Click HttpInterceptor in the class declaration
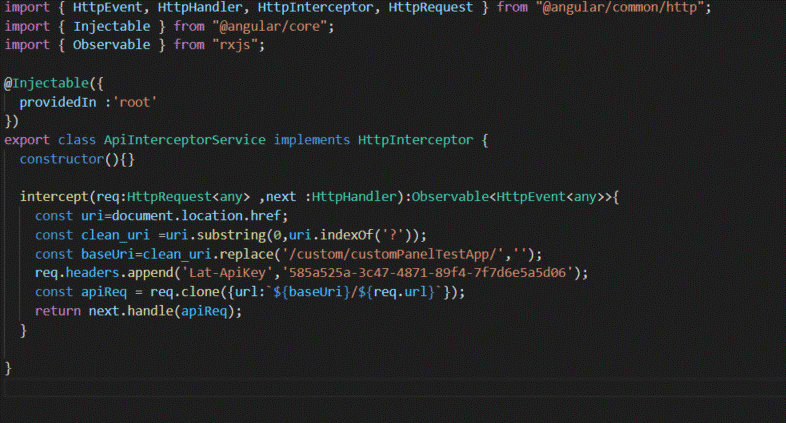 415,140
